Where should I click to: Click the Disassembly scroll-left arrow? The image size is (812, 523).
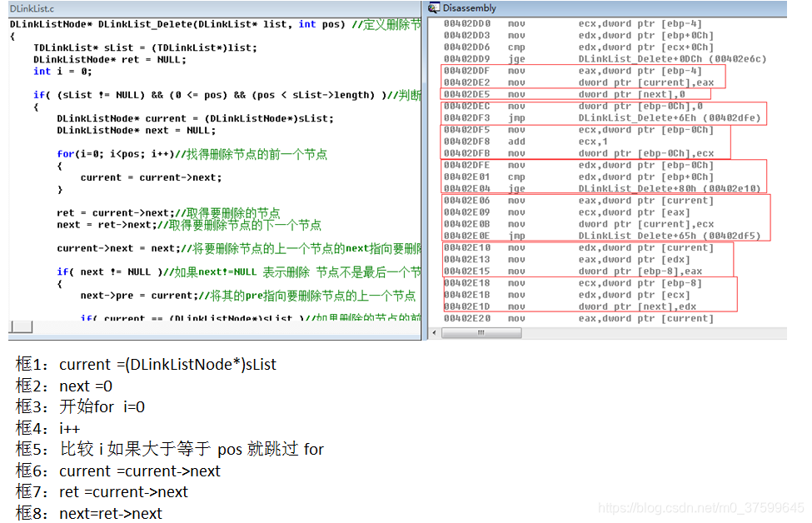[433, 333]
